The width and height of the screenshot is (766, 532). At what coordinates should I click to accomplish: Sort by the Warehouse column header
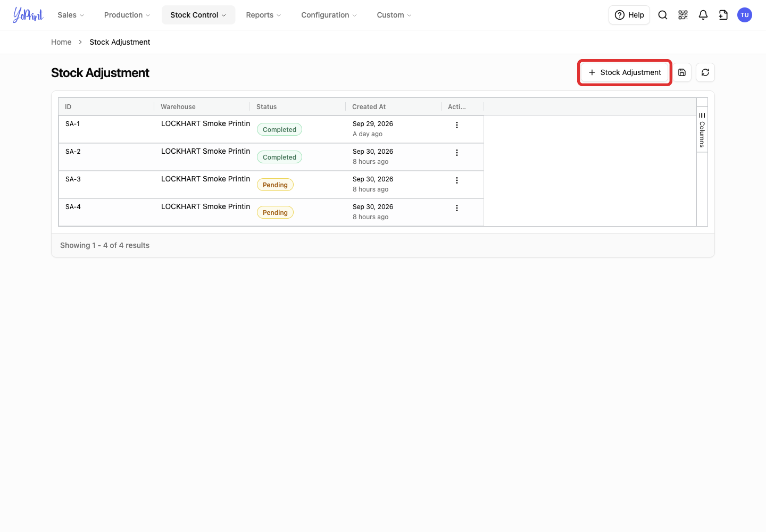(x=202, y=107)
